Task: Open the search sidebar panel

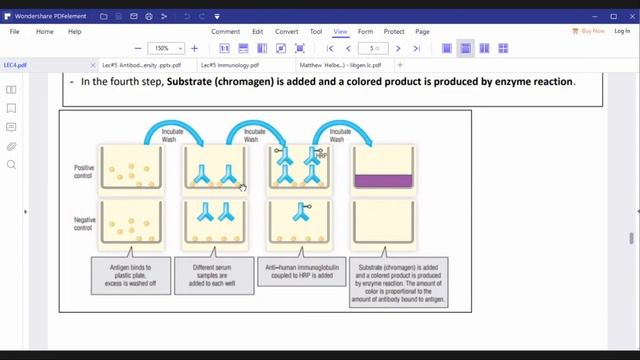Action: [11, 165]
